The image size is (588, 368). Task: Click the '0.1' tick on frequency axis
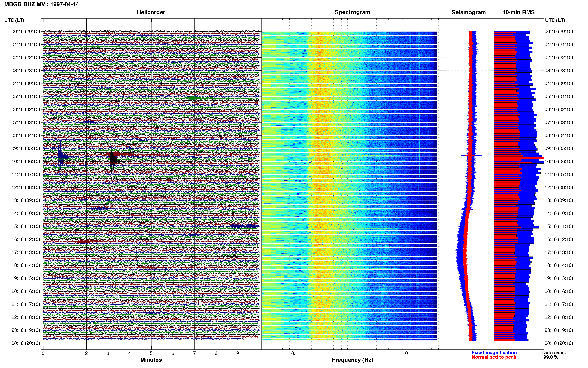pyautogui.click(x=295, y=353)
